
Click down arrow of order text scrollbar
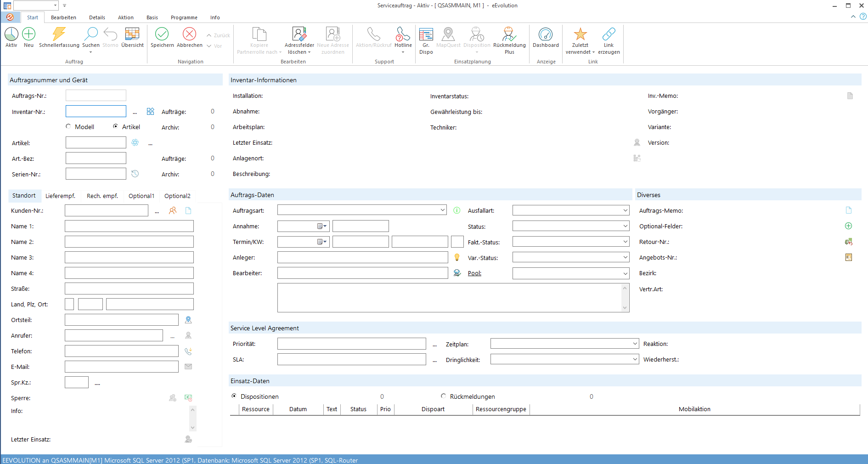[625, 308]
